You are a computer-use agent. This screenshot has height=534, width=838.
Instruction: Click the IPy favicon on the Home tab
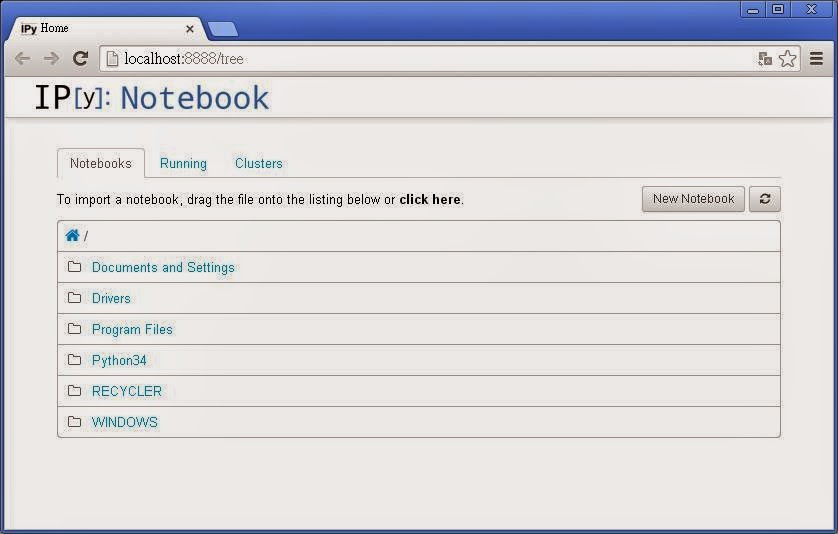[x=29, y=29]
